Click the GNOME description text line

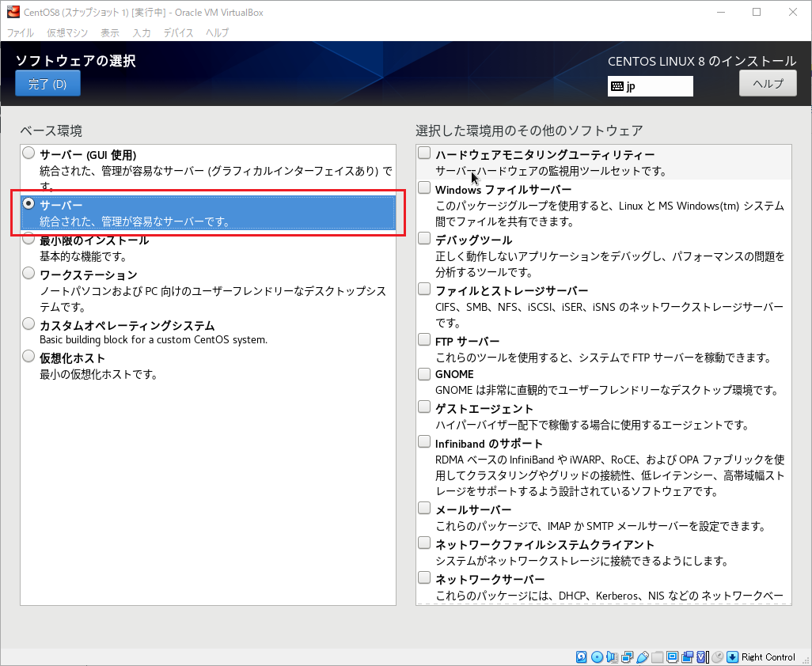click(608, 390)
